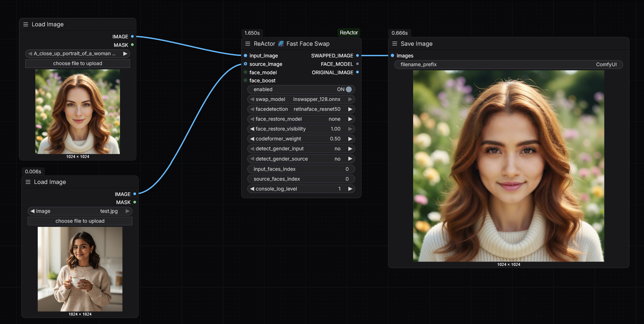
Task: Click the ReActor badge label
Action: pyautogui.click(x=349, y=33)
